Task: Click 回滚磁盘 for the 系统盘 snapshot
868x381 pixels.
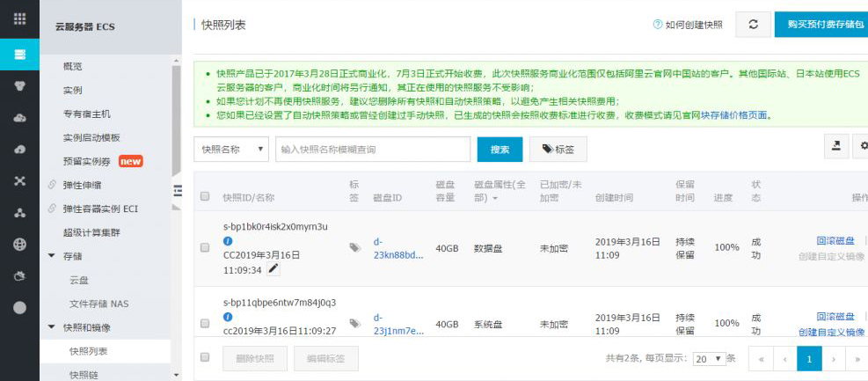Action: (835, 317)
